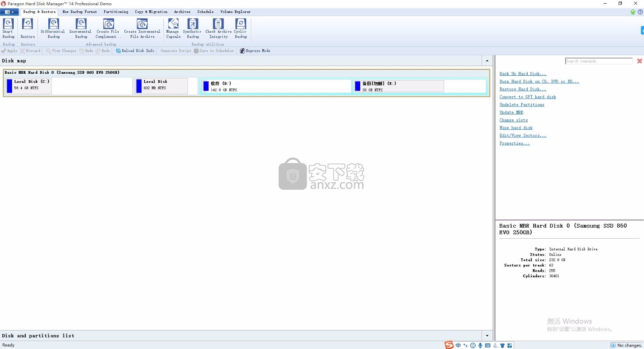Open disk Properties link

515,143
